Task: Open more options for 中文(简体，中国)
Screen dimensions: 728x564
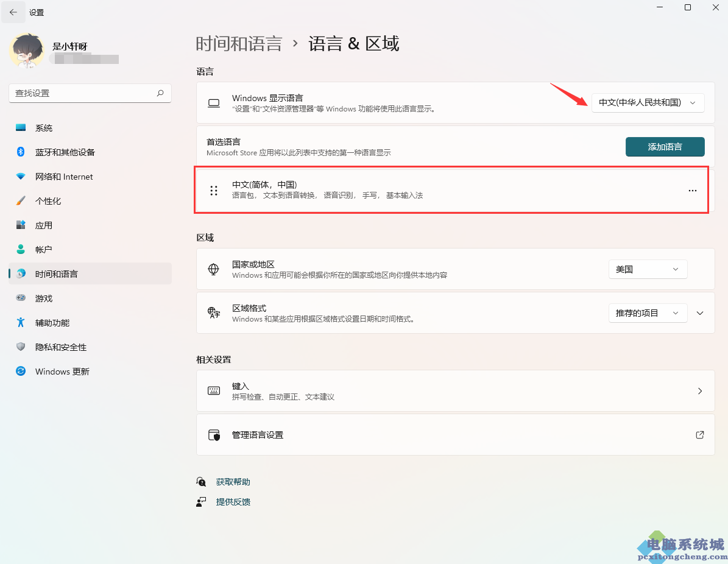Action: [692, 190]
